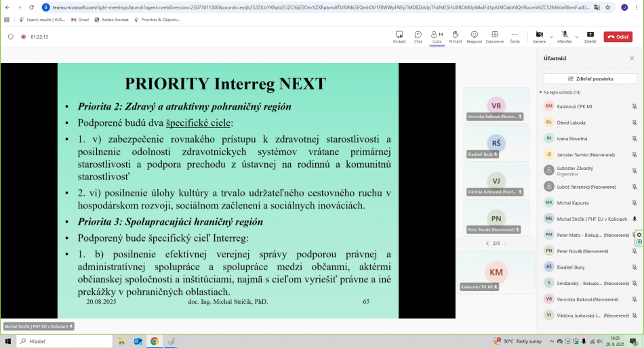Start sharing with the Zdieľať icon

590,36
